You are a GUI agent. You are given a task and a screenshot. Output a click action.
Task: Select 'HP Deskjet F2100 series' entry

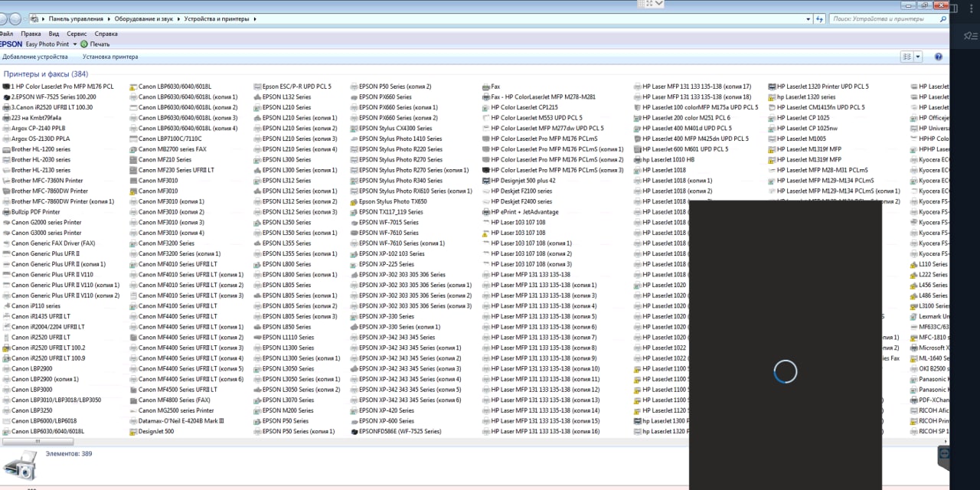pyautogui.click(x=517, y=191)
